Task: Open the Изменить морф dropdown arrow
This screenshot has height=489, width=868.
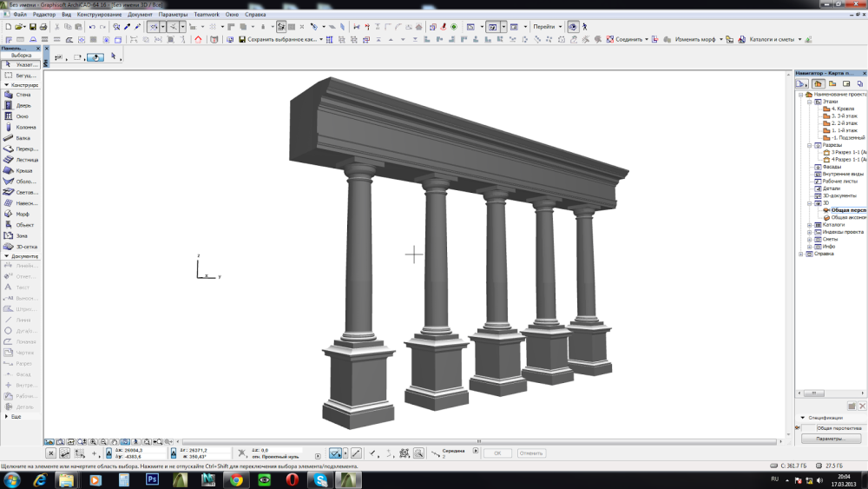Action: coord(720,39)
